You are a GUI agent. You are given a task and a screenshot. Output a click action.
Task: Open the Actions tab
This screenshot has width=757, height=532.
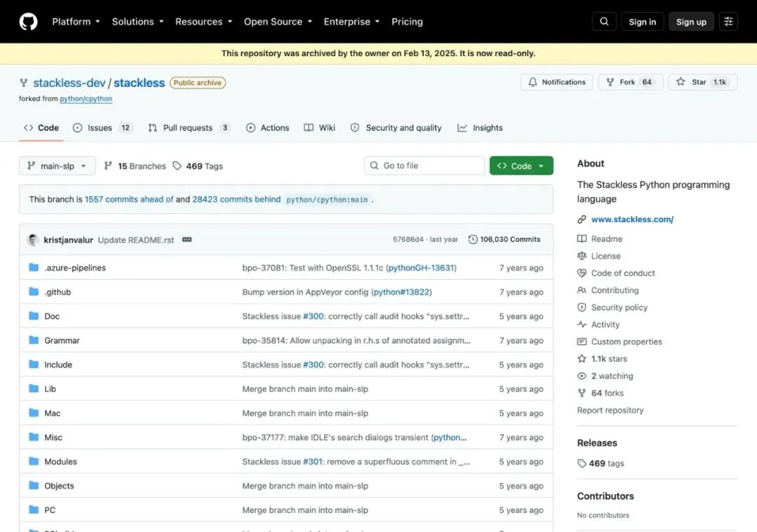pyautogui.click(x=268, y=128)
